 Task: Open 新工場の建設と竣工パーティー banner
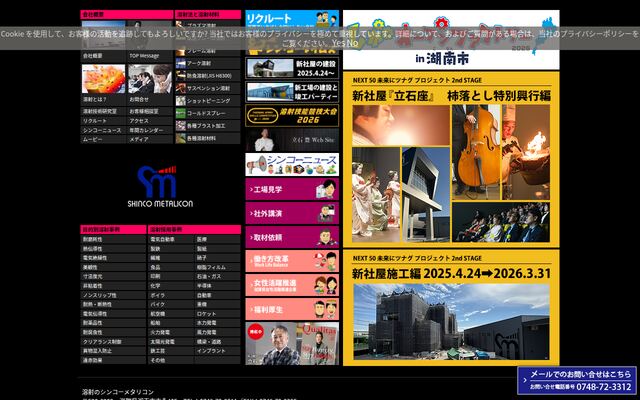point(292,92)
